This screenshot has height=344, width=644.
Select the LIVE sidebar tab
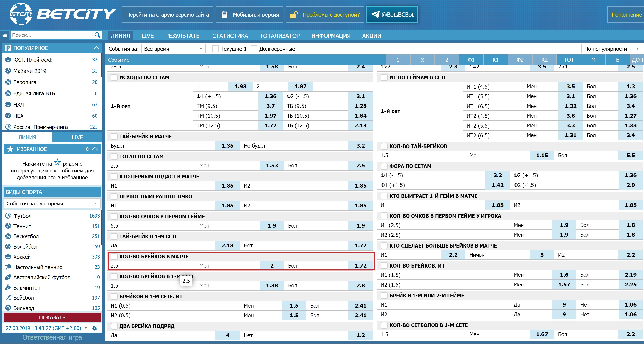(x=77, y=137)
